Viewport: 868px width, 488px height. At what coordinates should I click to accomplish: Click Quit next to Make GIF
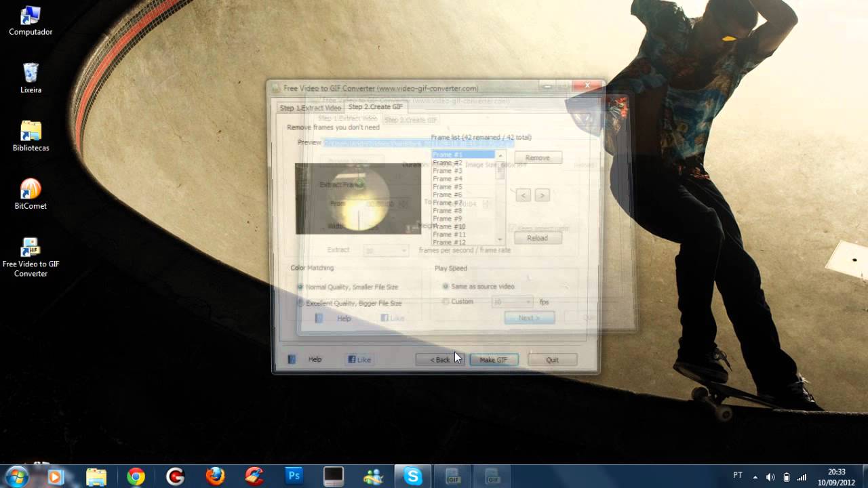click(552, 360)
